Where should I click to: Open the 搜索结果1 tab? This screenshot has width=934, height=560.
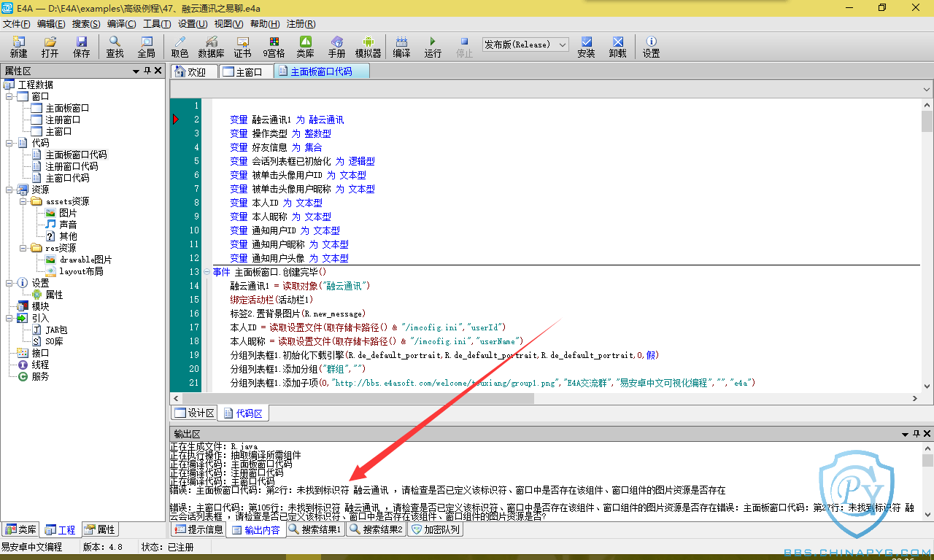(x=315, y=530)
